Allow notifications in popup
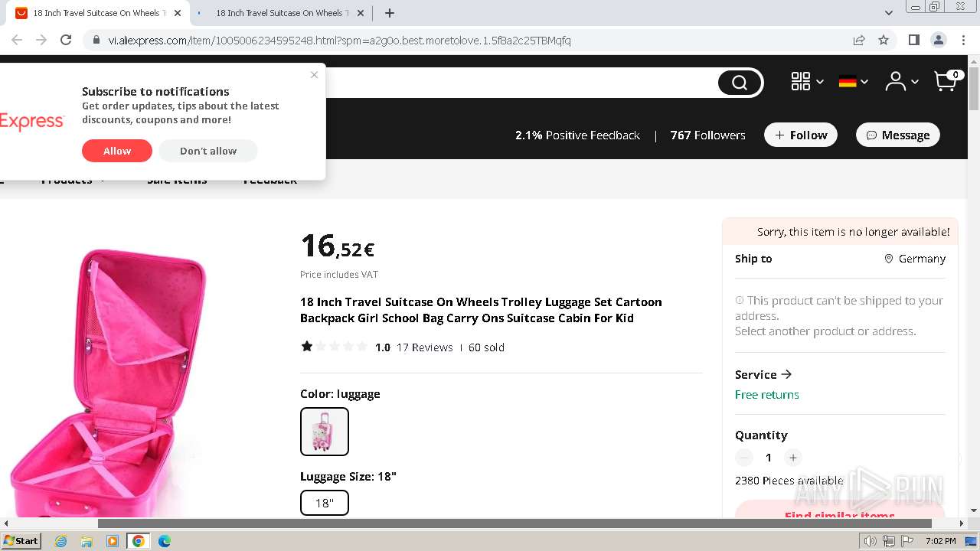Viewport: 980px width, 551px height. [x=117, y=151]
